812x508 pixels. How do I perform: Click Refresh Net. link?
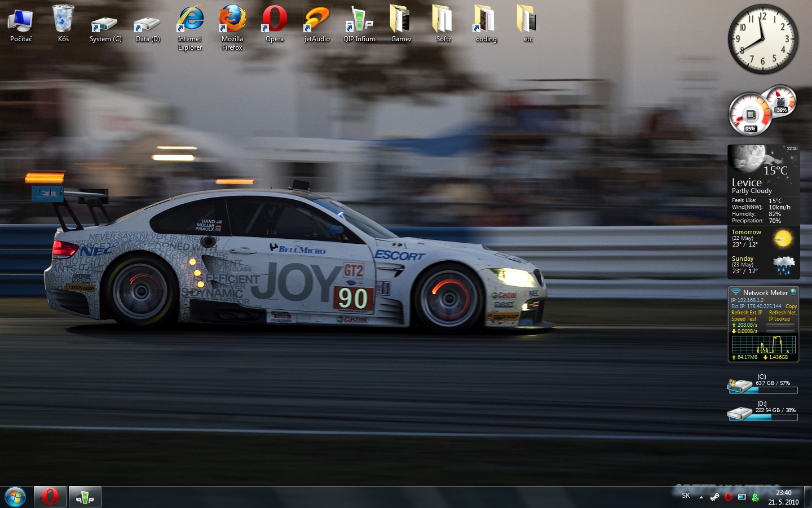pyautogui.click(x=783, y=313)
